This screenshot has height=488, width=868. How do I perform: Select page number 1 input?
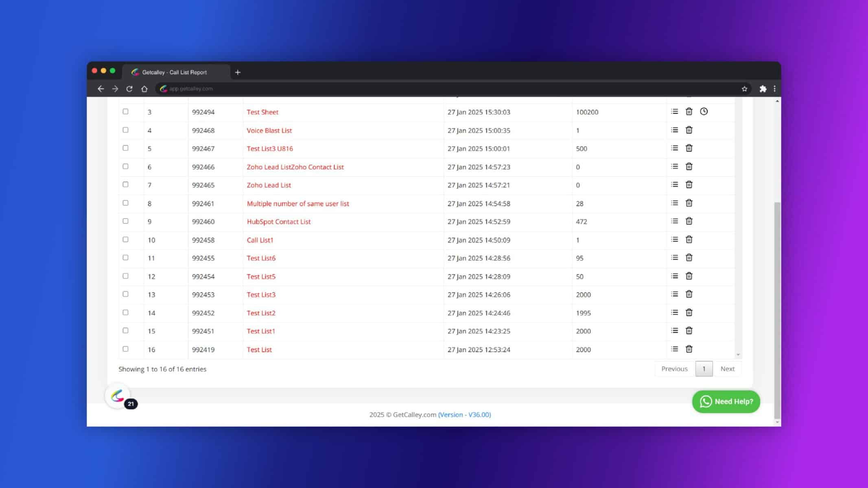point(704,368)
